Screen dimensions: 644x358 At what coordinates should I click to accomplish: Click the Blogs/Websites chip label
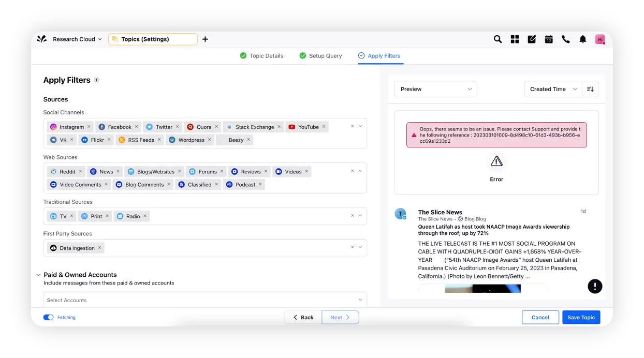tap(156, 172)
